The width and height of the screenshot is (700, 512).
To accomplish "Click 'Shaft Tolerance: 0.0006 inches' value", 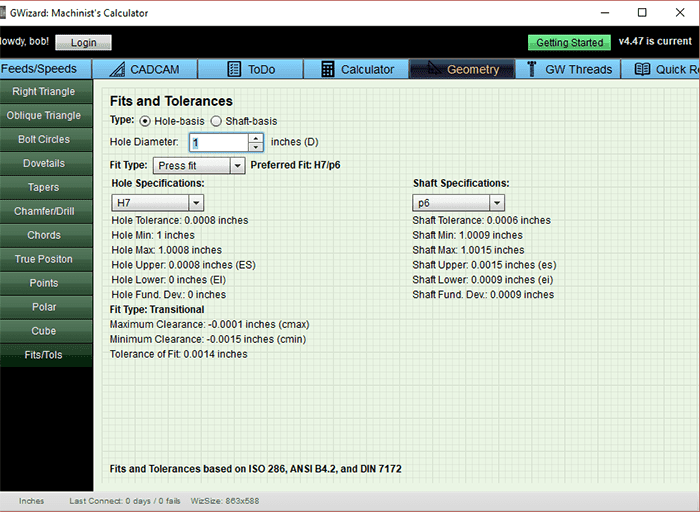I will tap(481, 221).
